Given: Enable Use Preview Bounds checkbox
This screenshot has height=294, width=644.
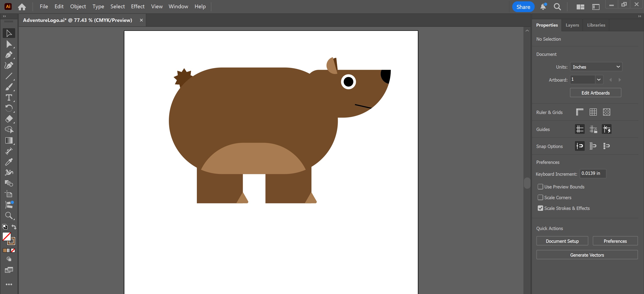Looking at the screenshot, I should (540, 187).
